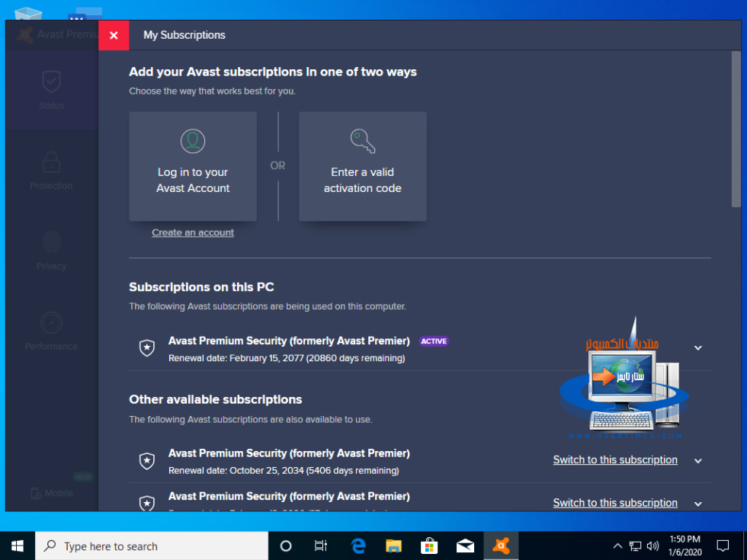Screen dimensions: 747x560
Task: Click the Create an account link
Action: [x=193, y=233]
